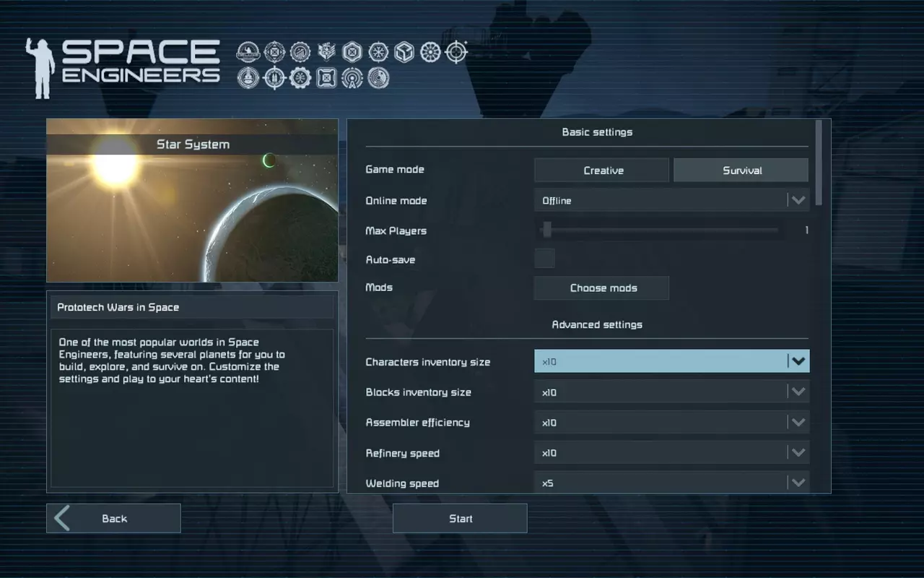Go back using the Back button
Viewport: 924px width, 578px height.
pos(113,518)
